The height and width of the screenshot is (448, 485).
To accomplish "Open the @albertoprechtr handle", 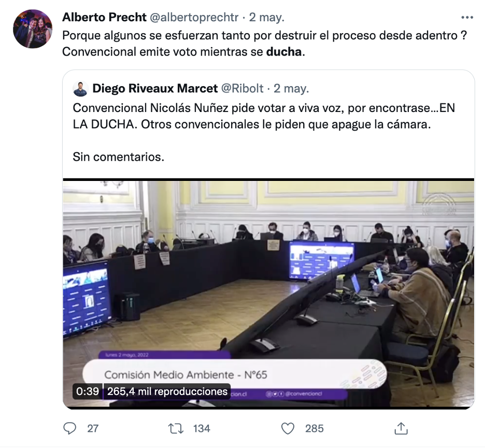I will pos(194,17).
